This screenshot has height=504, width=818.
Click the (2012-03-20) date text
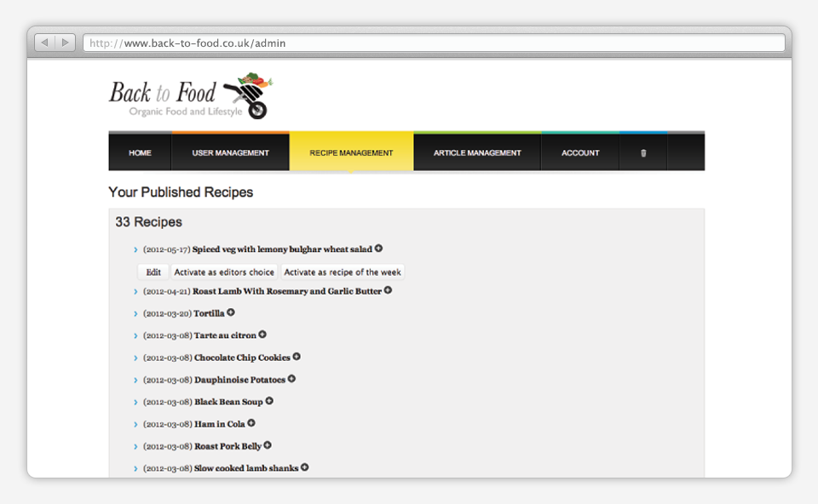168,314
